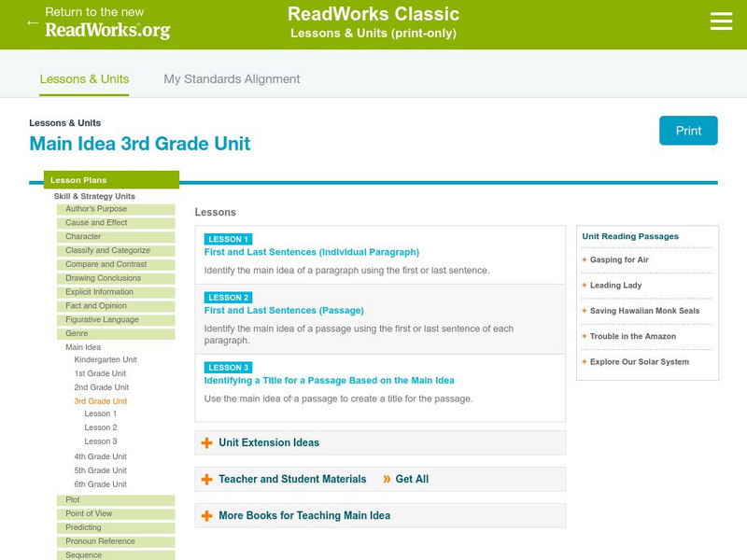The image size is (747, 560).
Task: Expand Cause and Effect skill unit
Action: pos(116,223)
